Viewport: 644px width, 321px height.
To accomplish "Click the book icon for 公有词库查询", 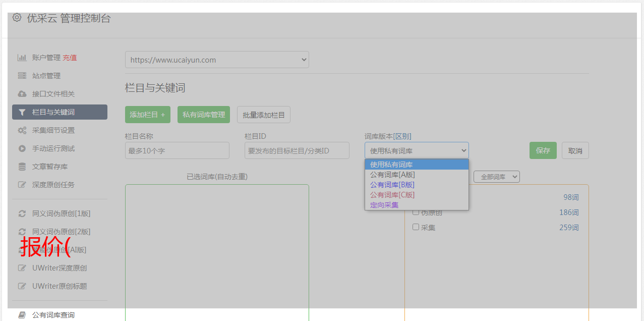I will point(22,315).
